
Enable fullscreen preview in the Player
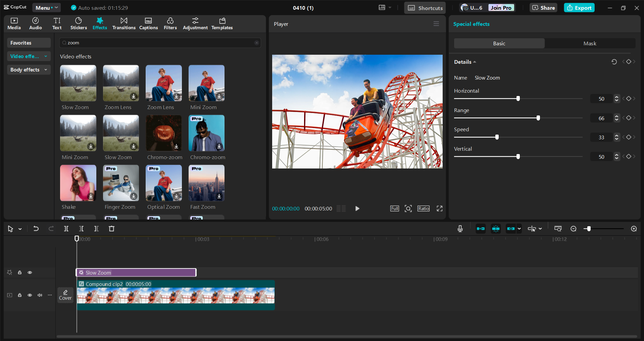[439, 208]
